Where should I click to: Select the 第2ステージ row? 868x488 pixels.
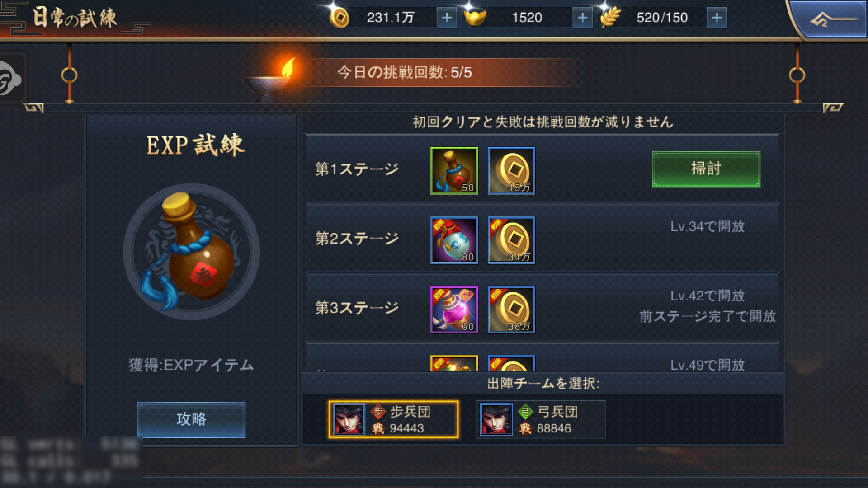coord(542,239)
